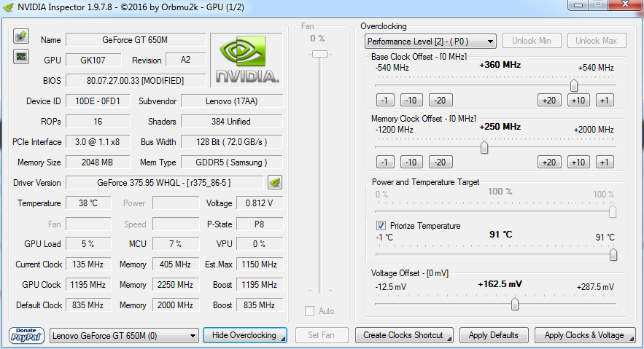
Task: Minimize the NVIDIA Inspector window
Action: pyautogui.click(x=578, y=4)
